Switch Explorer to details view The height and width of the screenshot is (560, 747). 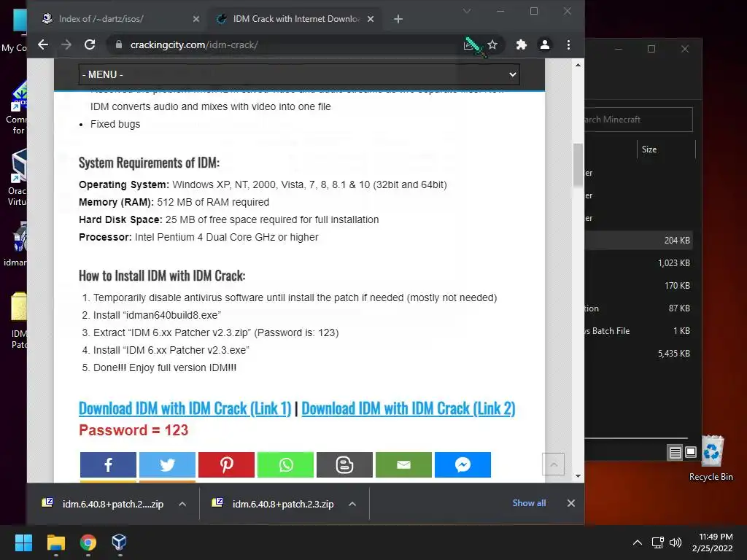coord(675,452)
